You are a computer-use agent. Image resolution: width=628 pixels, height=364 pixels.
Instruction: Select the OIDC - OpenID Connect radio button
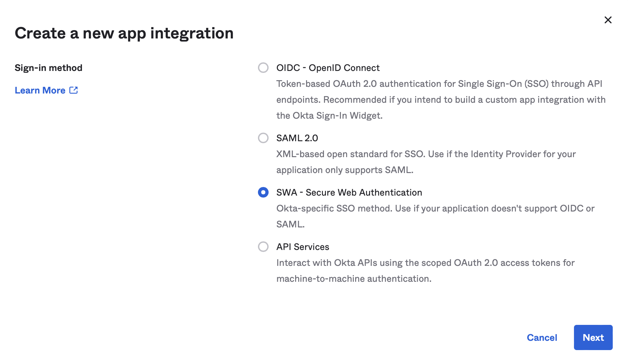point(263,68)
